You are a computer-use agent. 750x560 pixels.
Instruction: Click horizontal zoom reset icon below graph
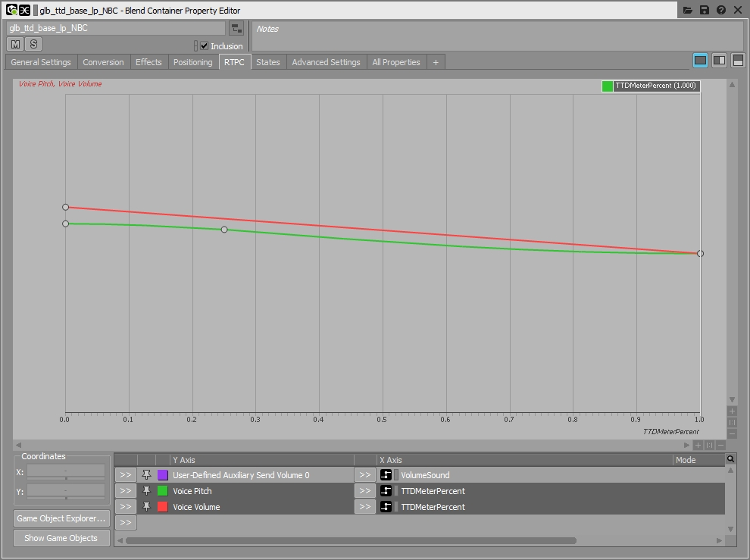(709, 445)
